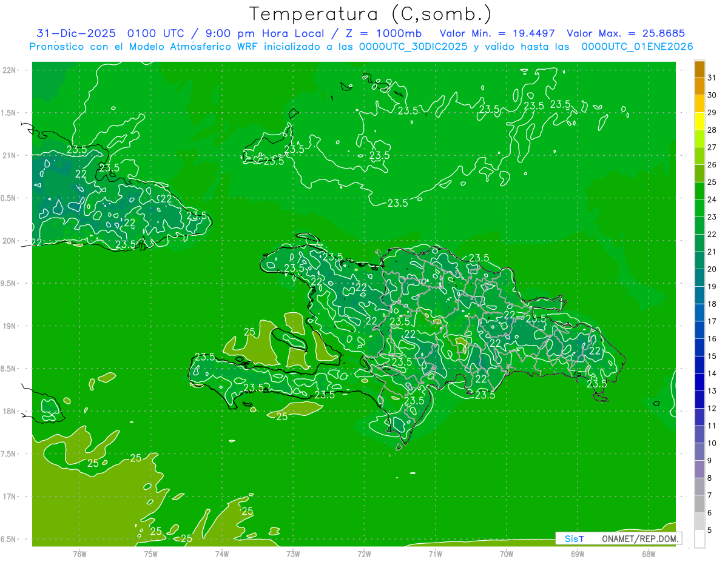Click the "18N" latitude axis label
The height and width of the screenshot is (562, 728).
point(10,411)
